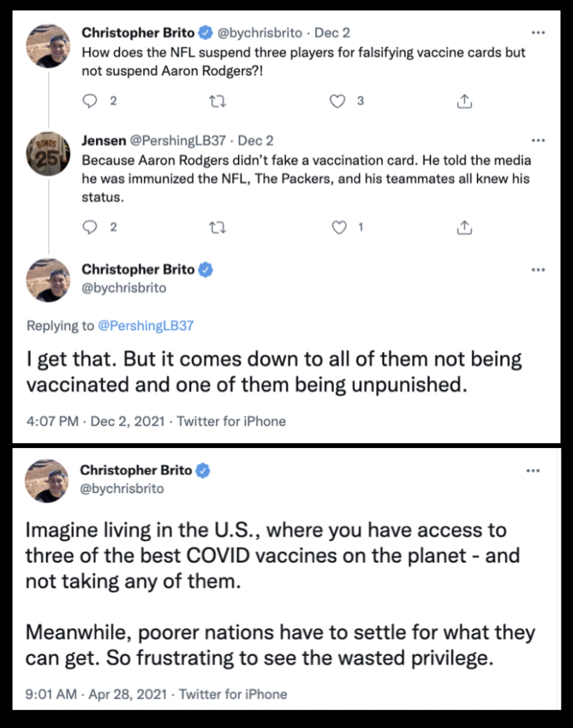Click the 9:01 AM Apr 28, 2021 timestamp
The height and width of the screenshot is (728, 573).
click(97, 694)
